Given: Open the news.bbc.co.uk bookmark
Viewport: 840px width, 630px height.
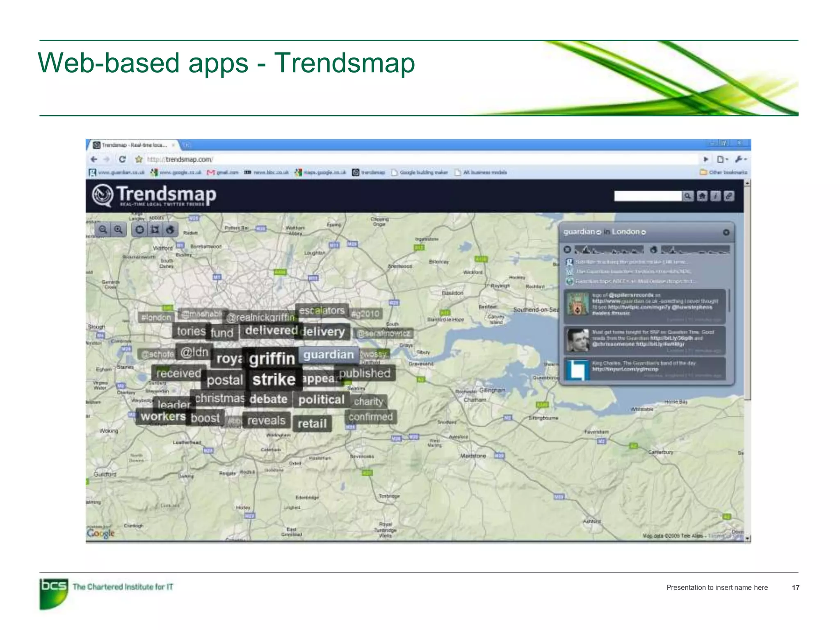Looking at the screenshot, I should 267,172.
